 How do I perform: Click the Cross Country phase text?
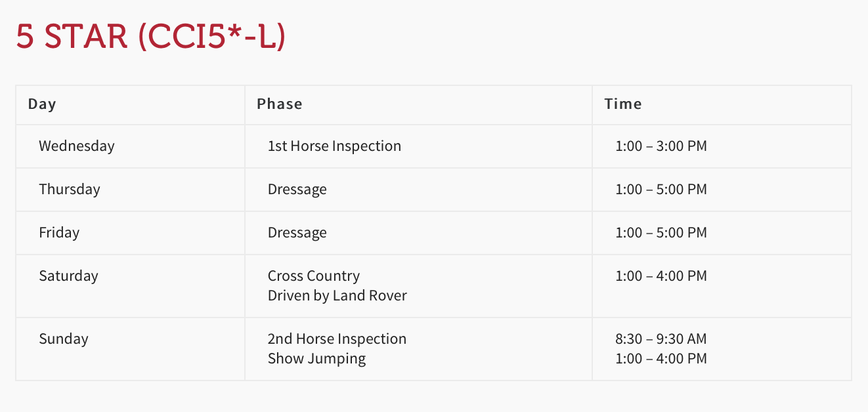coord(314,276)
